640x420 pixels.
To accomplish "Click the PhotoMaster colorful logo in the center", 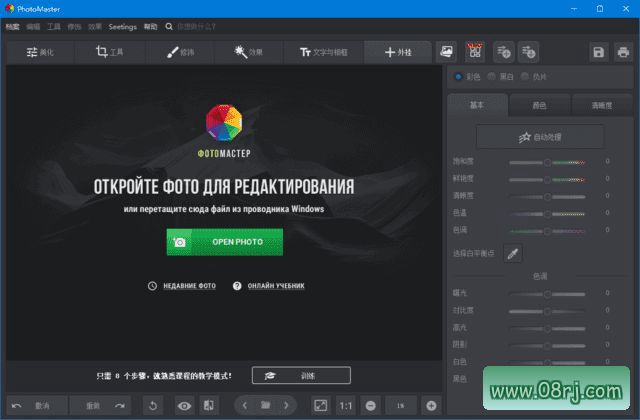I will click(x=224, y=122).
